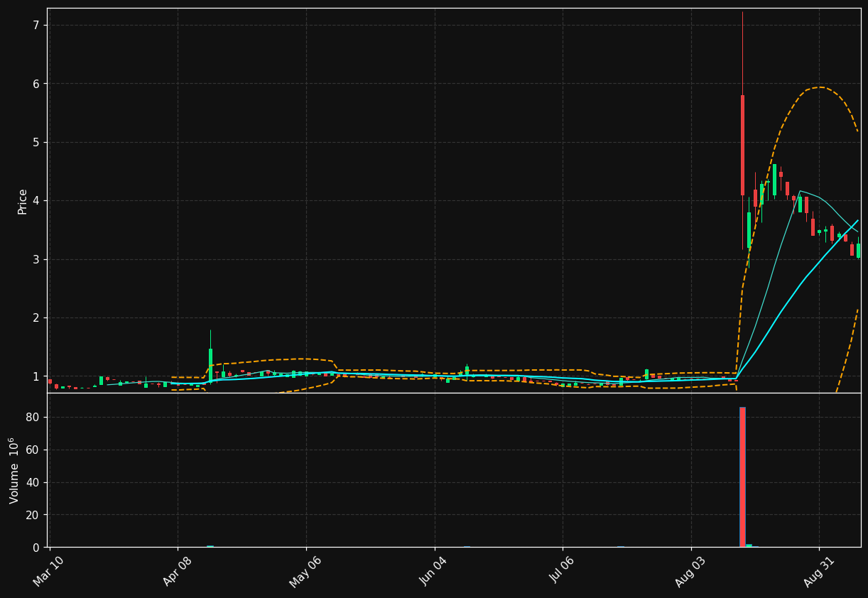Screen dimensions: 868x598
Task: Select the May 06 date label
Action: pyautogui.click(x=305, y=572)
